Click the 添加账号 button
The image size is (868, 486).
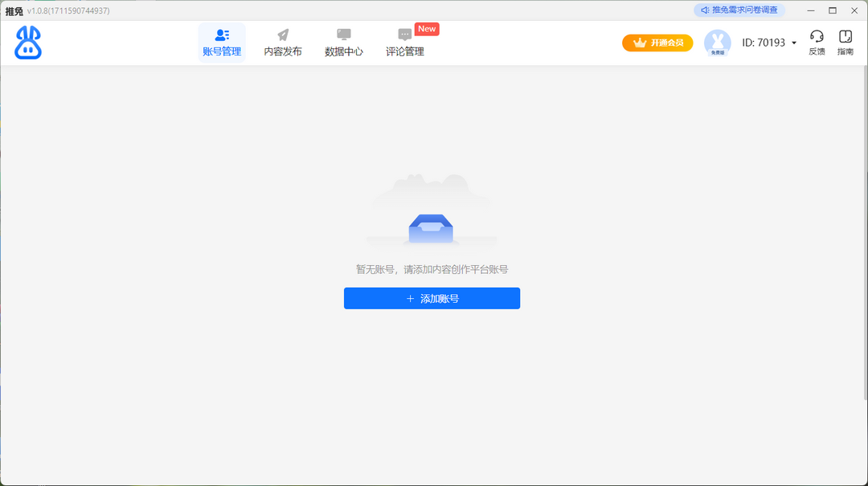tap(432, 298)
